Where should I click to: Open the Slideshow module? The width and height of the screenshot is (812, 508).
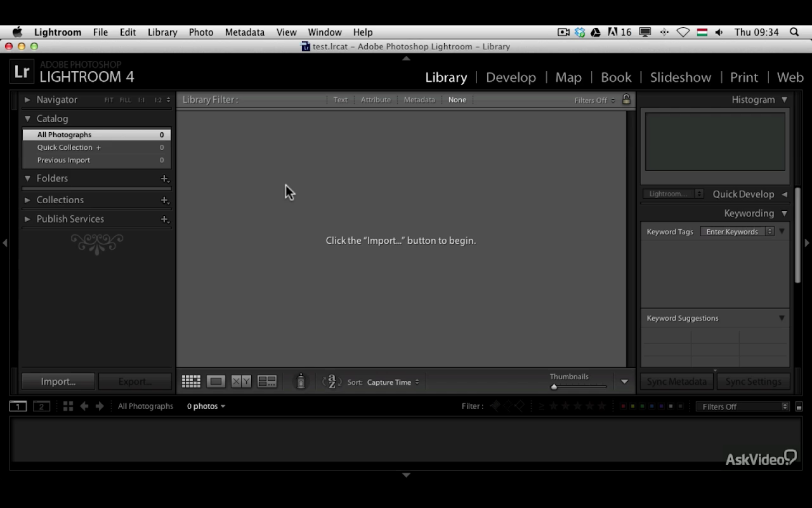[681, 77]
